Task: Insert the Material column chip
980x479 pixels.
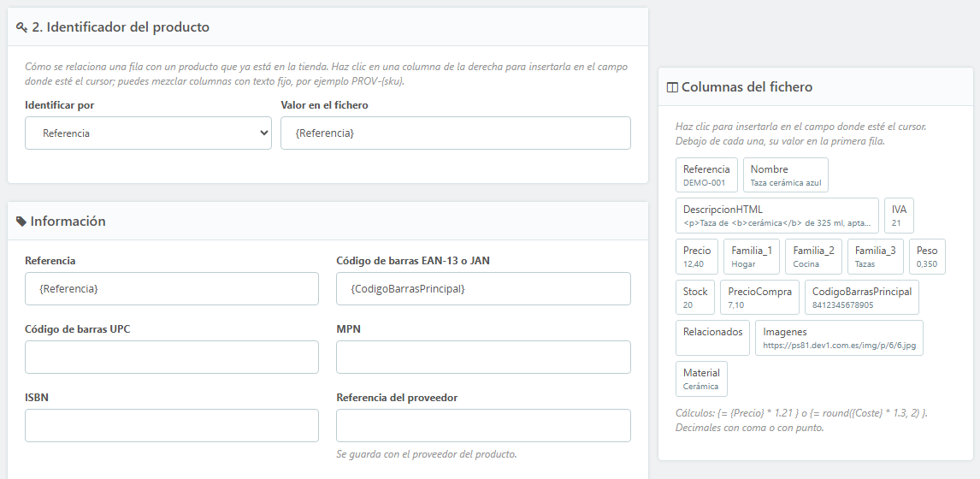Action: [x=701, y=379]
